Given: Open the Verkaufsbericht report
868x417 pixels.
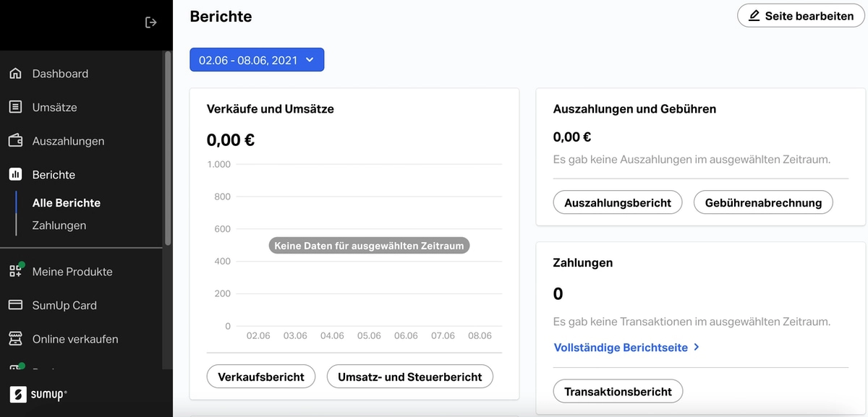Looking at the screenshot, I should [x=261, y=377].
